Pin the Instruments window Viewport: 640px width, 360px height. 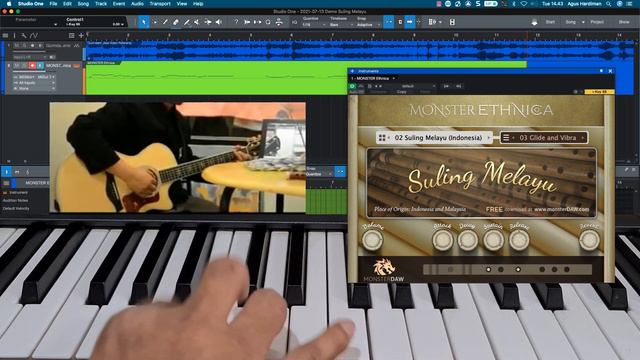pos(601,71)
